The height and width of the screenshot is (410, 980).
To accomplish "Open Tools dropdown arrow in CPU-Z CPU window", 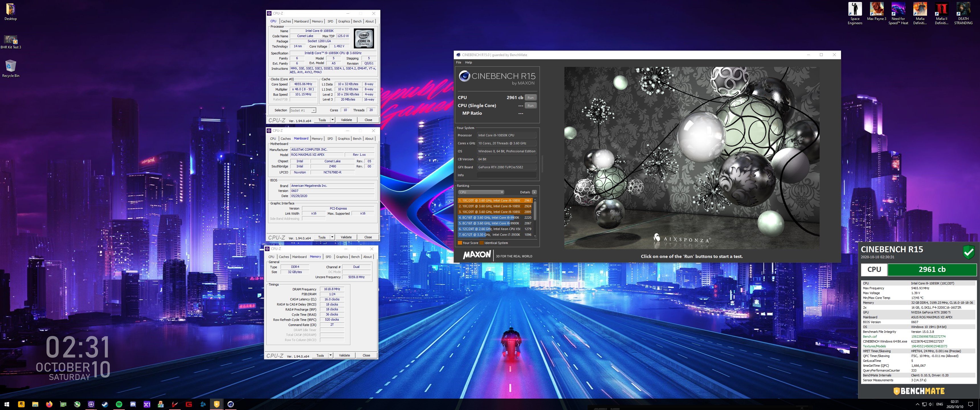I will 332,120.
